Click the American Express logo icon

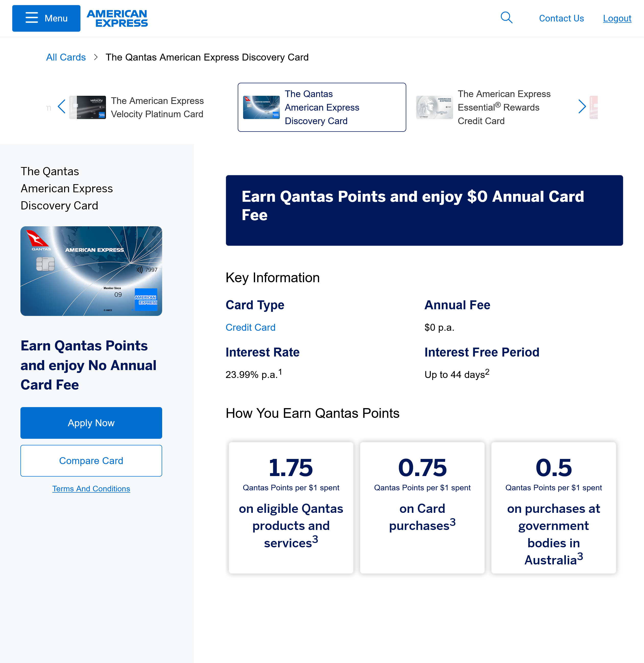(117, 18)
